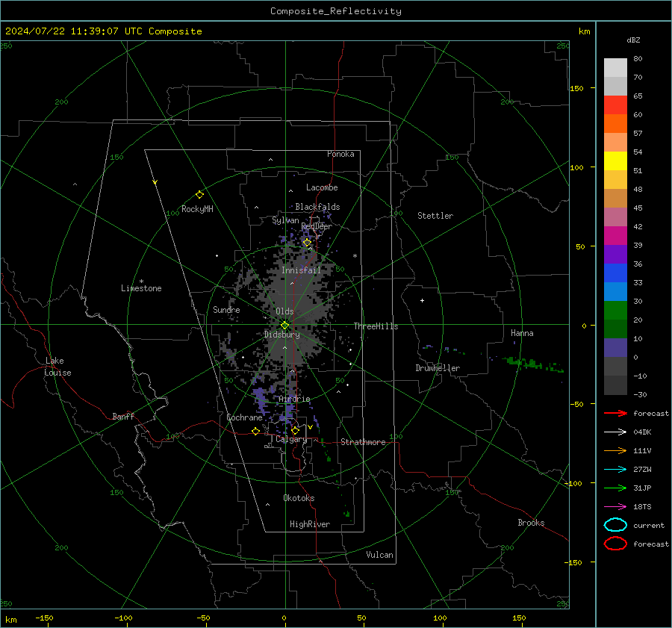Click the magenta 42 dBZ color swatch
Viewport: 672px width, 628px height.
point(615,235)
